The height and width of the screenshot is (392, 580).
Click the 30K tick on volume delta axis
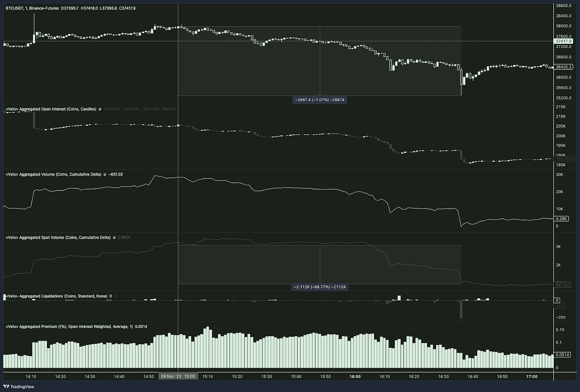click(559, 175)
